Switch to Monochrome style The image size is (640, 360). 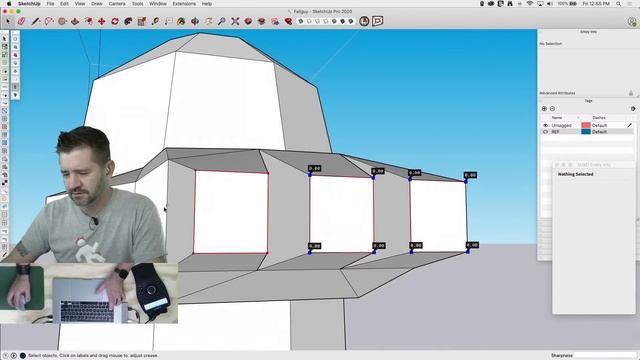[351, 21]
